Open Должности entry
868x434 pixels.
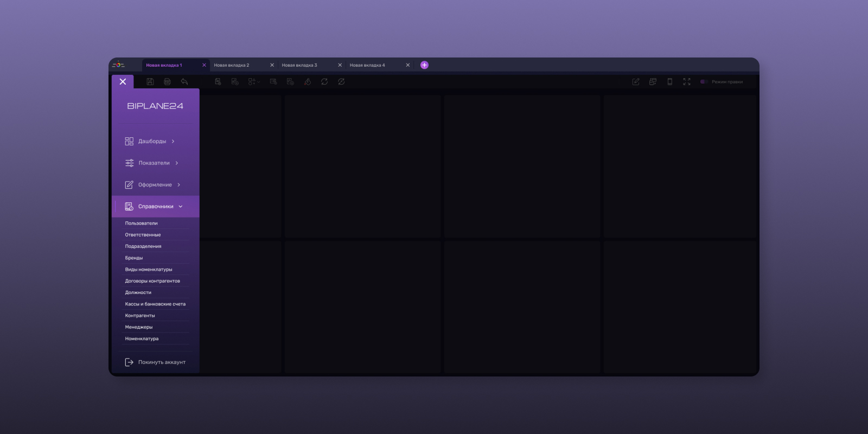pos(156,292)
